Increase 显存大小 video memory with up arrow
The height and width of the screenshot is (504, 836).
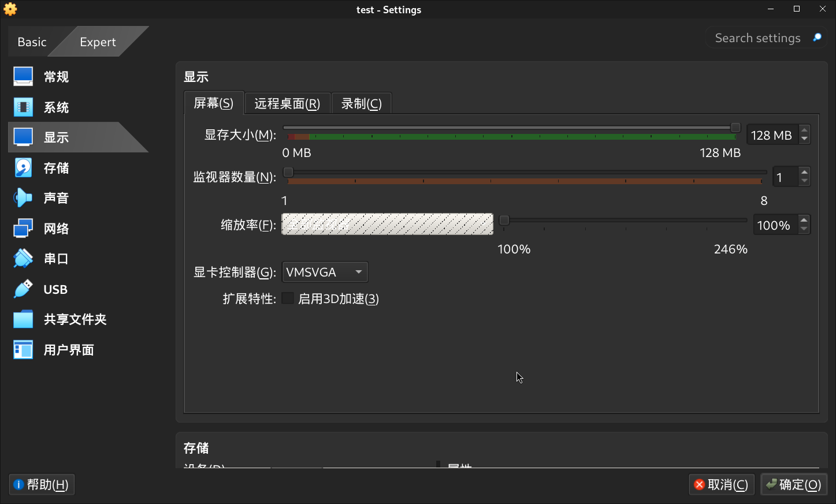[x=804, y=130]
